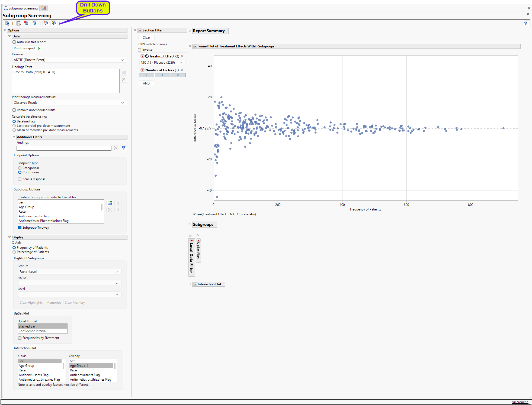The height and width of the screenshot is (405, 532).
Task: Click the table viewer toolbar icon
Action: click(x=18, y=24)
